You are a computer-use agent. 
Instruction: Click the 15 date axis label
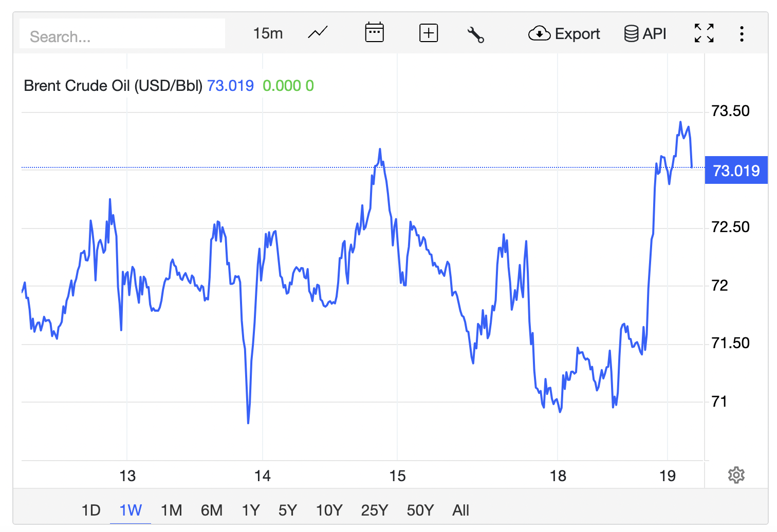[x=397, y=476]
